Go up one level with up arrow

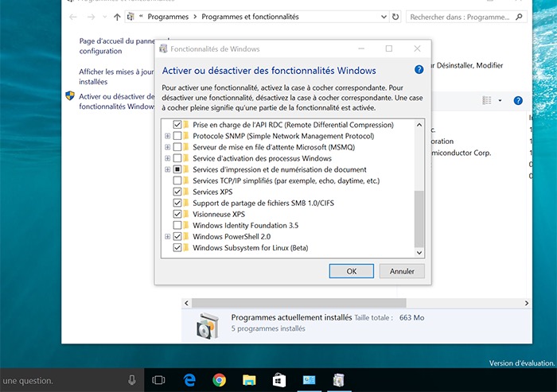tap(118, 17)
